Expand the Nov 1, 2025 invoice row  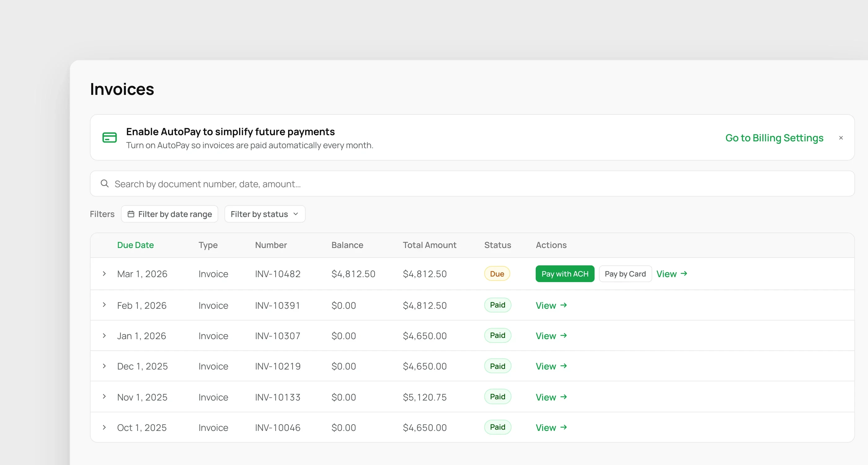pos(104,396)
